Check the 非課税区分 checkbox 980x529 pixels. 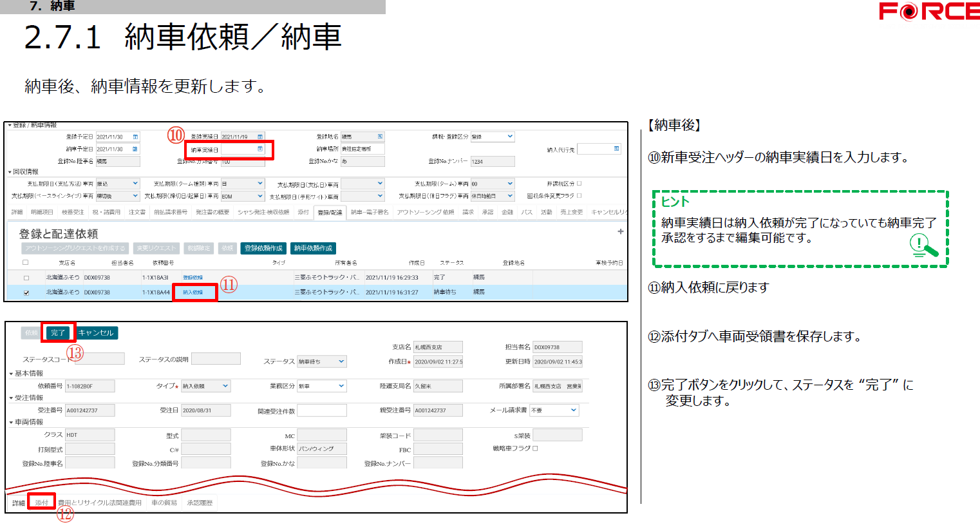pos(580,184)
